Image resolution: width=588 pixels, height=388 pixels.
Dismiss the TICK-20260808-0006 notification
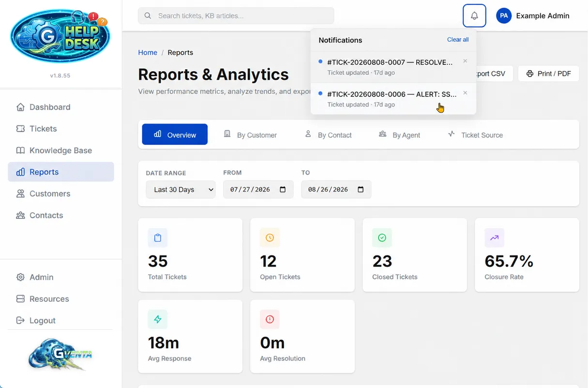coord(465,93)
